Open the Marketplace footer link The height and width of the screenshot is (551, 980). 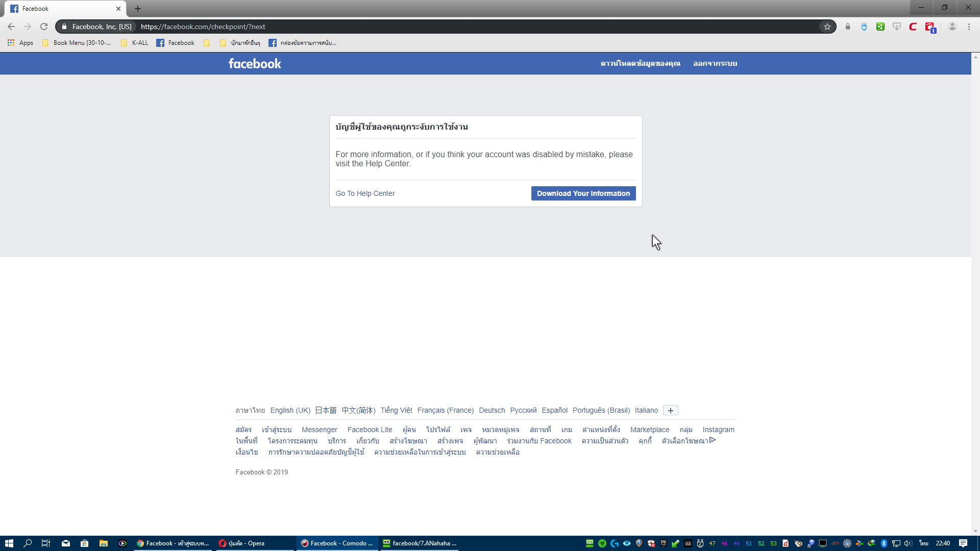pos(650,430)
